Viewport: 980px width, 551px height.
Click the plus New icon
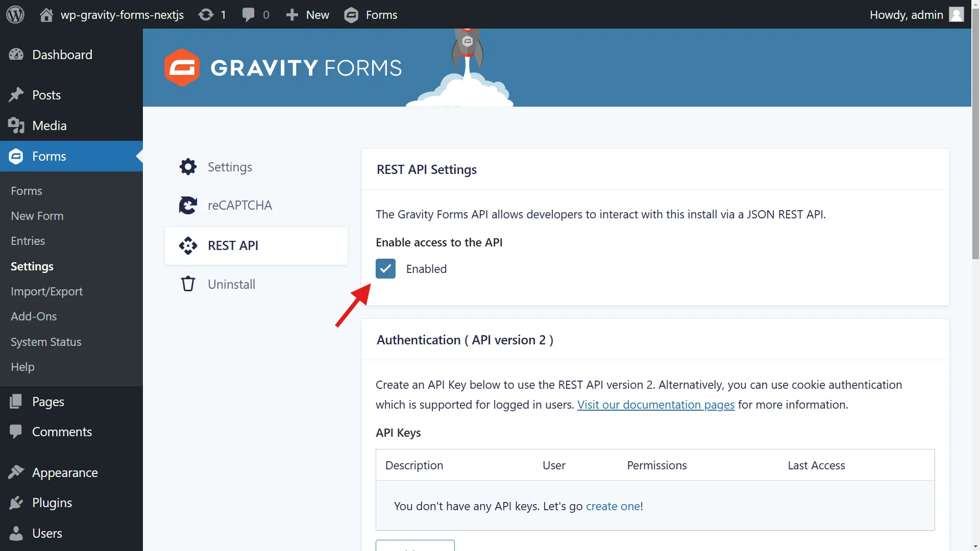click(292, 15)
